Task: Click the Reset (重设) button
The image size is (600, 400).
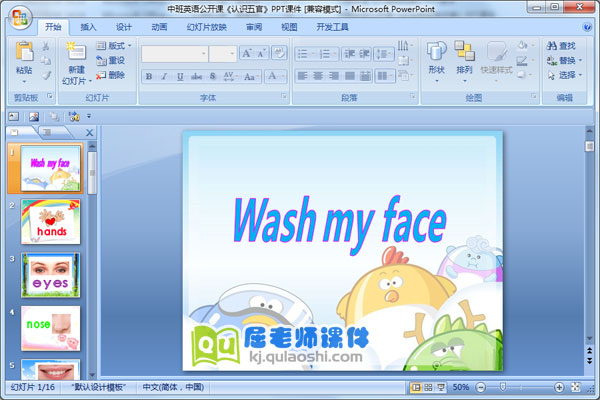Action: click(111, 60)
